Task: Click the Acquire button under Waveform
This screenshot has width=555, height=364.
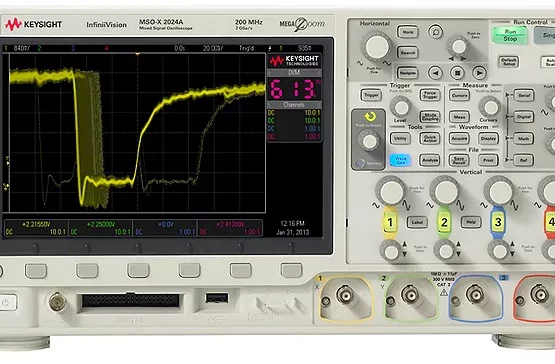Action: point(459,138)
